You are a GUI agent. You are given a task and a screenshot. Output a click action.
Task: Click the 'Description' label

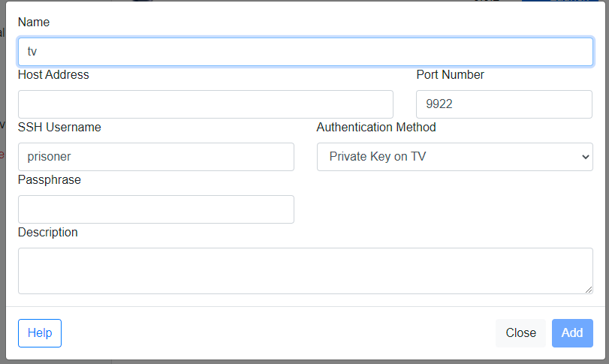48,232
